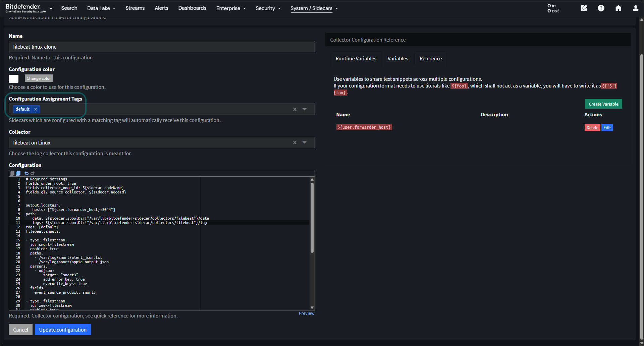Image resolution: width=644 pixels, height=346 pixels.
Task: Click the copy icon in the configuration editor toolbar
Action: [12, 173]
